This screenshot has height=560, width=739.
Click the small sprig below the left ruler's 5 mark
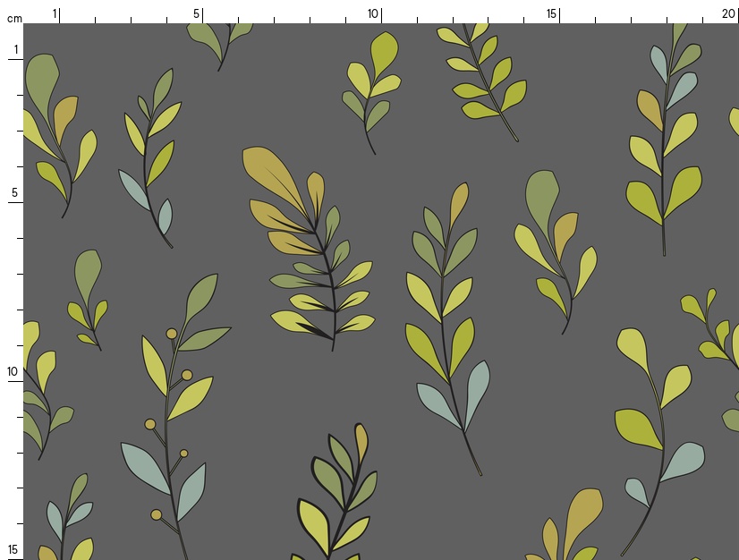(89, 300)
